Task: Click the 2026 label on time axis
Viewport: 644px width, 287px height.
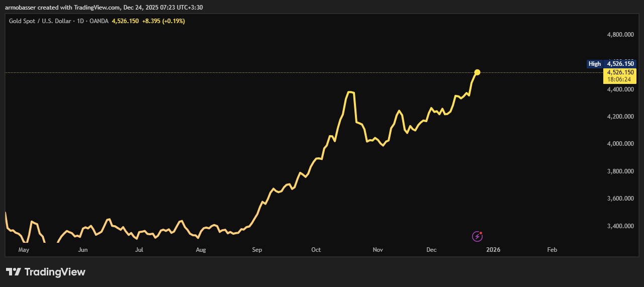Action: [493, 250]
